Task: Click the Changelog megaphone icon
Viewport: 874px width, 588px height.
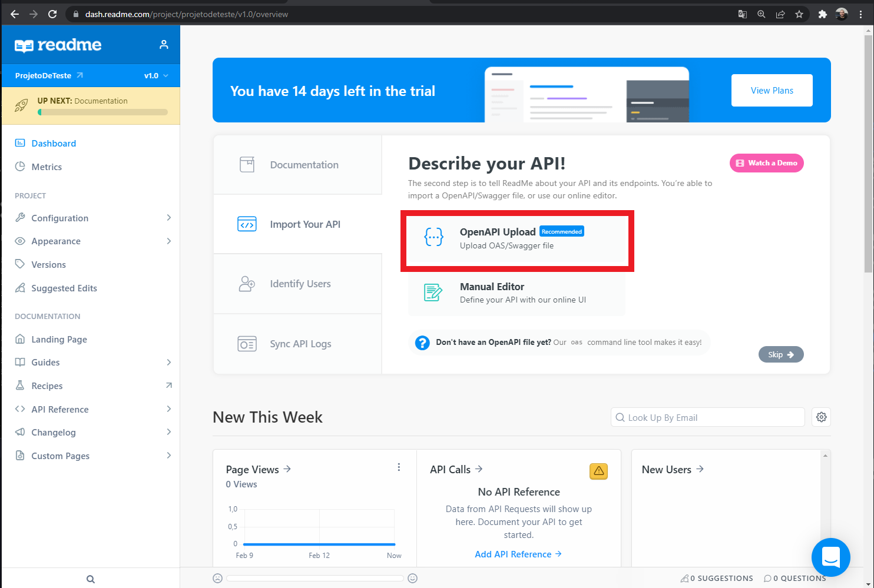Action: [20, 432]
